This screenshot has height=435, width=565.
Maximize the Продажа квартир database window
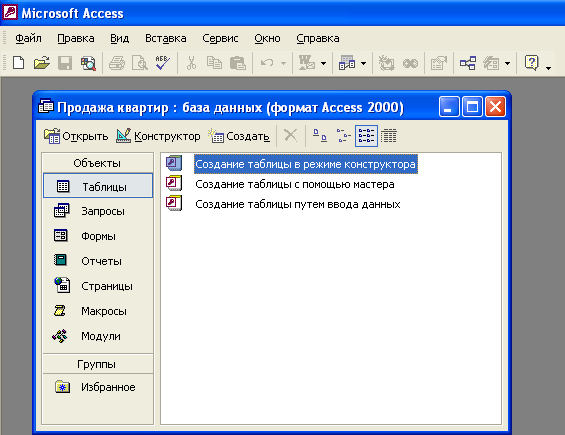472,107
